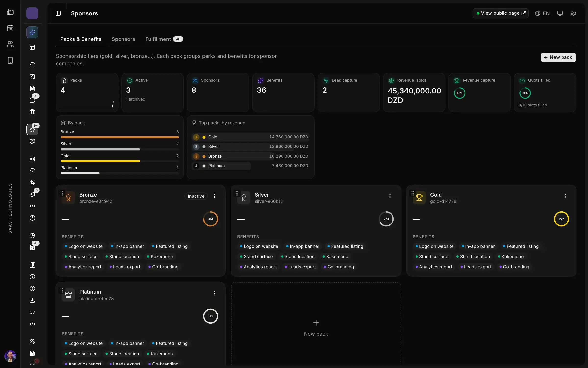
Task: Open the mail icon with red badge
Action: [x=32, y=364]
